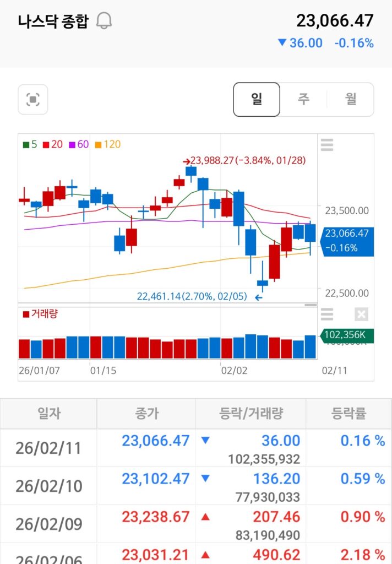Switch to the 주 (weekly) chart tab
The height and width of the screenshot is (564, 392).
(x=303, y=100)
